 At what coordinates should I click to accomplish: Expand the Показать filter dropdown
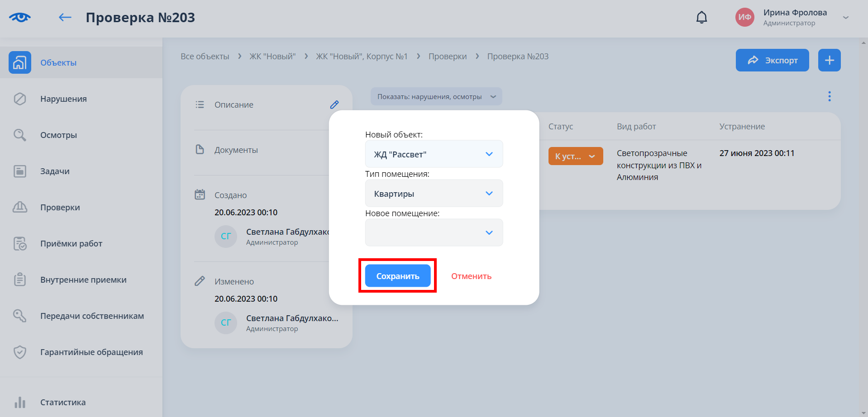tap(436, 97)
